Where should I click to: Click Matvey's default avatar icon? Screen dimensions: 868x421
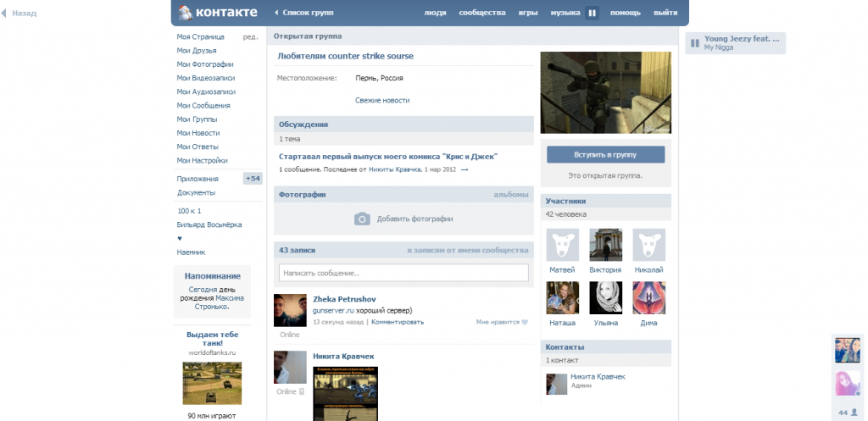coord(562,245)
